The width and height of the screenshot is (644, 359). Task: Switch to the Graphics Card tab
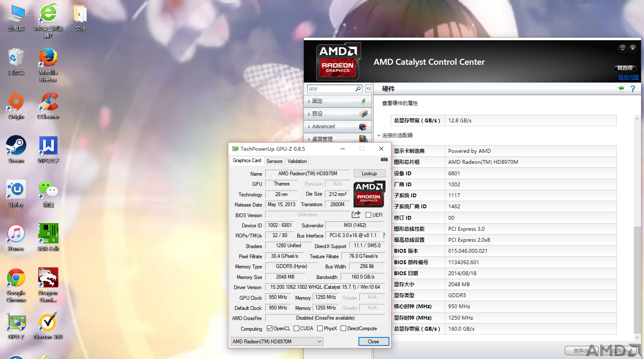pyautogui.click(x=247, y=160)
